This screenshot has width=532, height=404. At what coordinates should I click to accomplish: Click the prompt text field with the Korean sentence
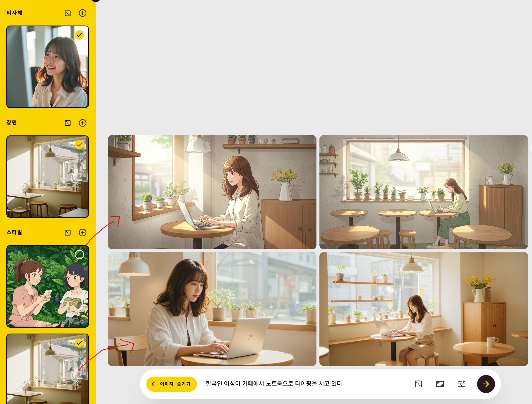pos(274,383)
